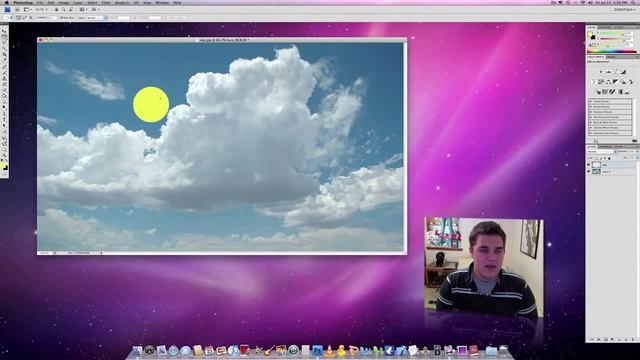Select the Pen tool
This screenshot has height=360, width=640.
[x=4, y=113]
